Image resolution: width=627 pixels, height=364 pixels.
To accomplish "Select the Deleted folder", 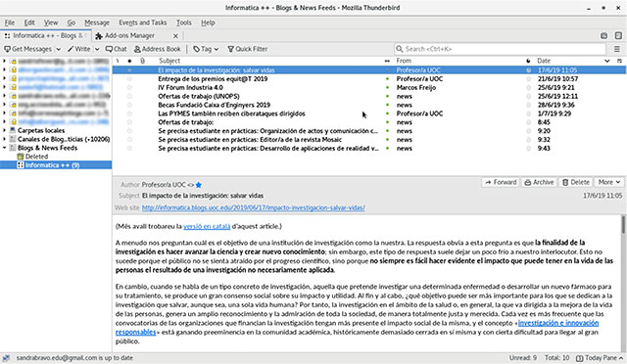I will [x=36, y=157].
